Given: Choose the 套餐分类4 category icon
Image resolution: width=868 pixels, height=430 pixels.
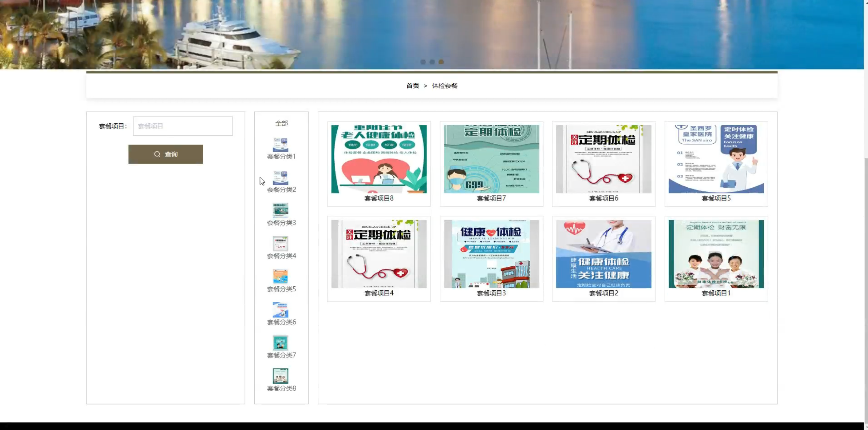Looking at the screenshot, I should tap(280, 244).
